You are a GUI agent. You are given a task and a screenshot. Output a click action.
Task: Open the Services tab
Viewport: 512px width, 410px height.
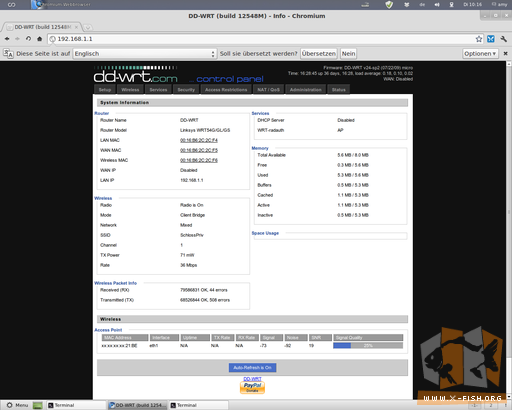click(x=158, y=90)
